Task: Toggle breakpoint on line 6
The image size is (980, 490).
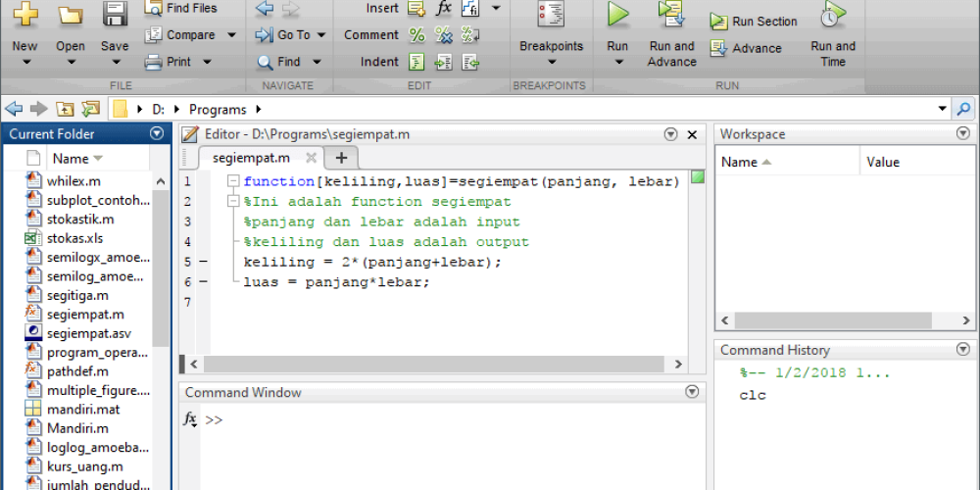Action: click(x=203, y=281)
